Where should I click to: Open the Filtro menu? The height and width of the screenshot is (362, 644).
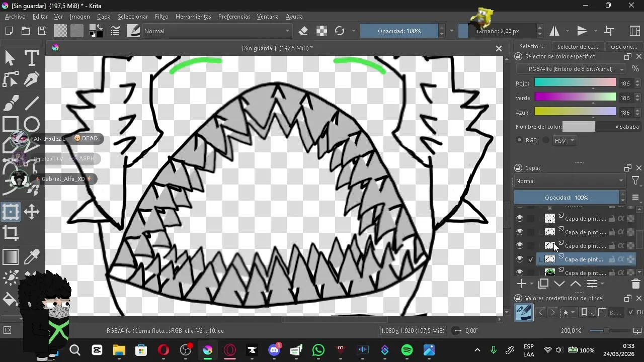[162, 17]
